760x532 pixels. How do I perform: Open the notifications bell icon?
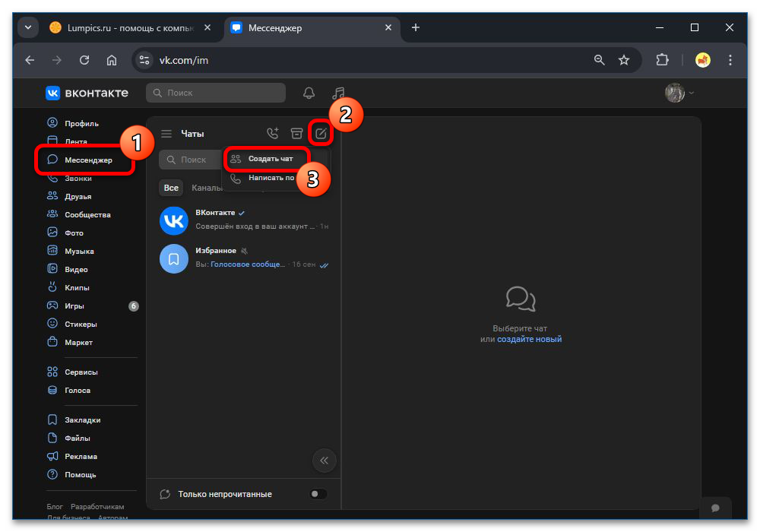click(309, 93)
